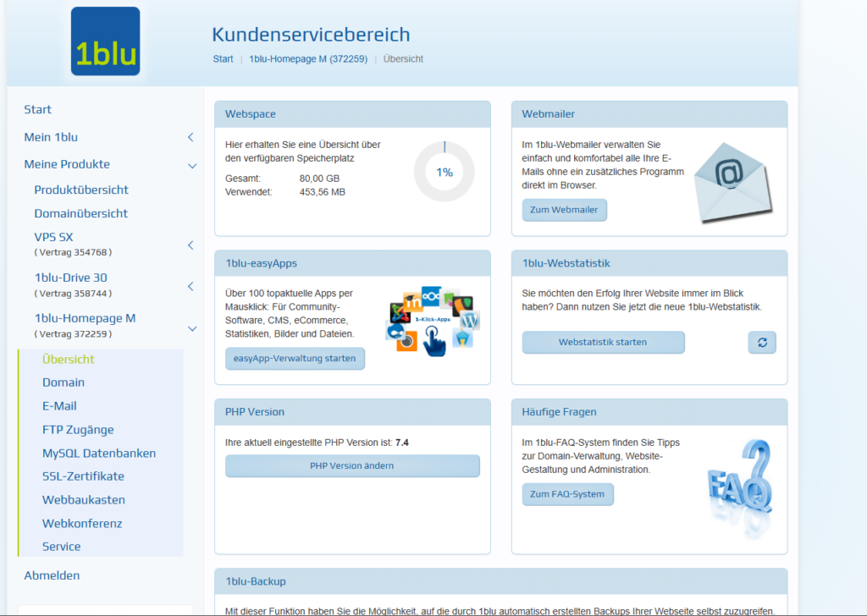This screenshot has height=616, width=867.
Task: Collapse the 1blu-Homepage M chevron
Action: click(192, 328)
